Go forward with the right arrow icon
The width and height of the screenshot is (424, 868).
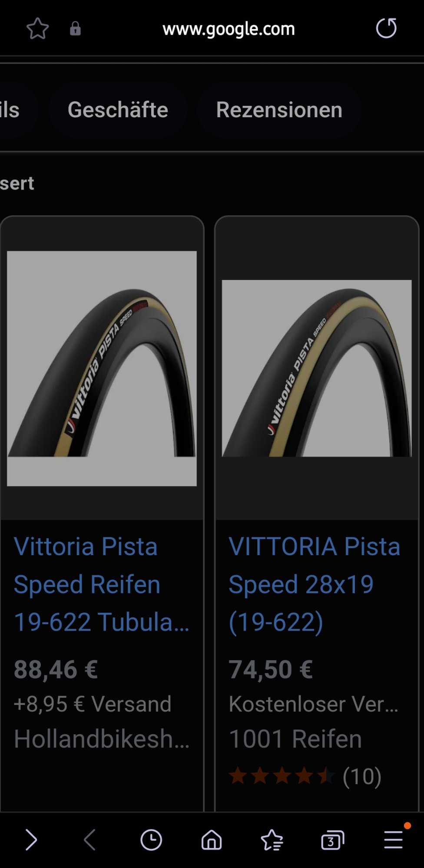click(x=31, y=840)
